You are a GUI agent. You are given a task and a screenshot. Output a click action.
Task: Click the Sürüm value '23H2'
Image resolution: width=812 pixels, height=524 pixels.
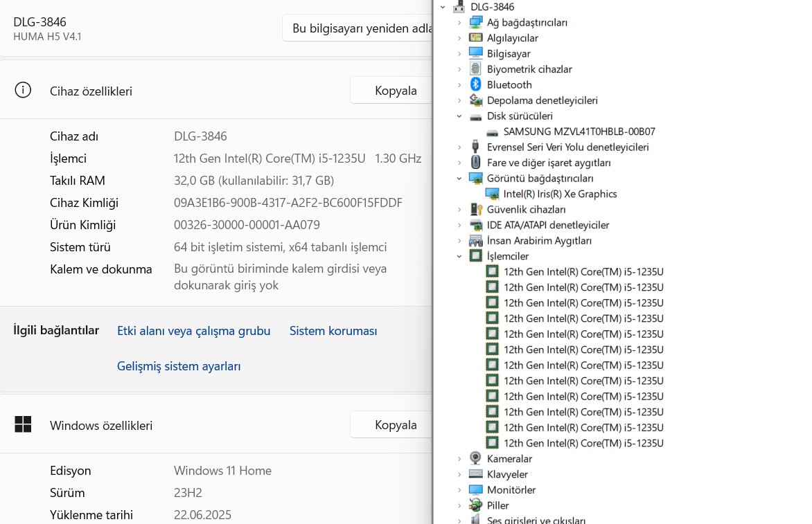pyautogui.click(x=188, y=493)
